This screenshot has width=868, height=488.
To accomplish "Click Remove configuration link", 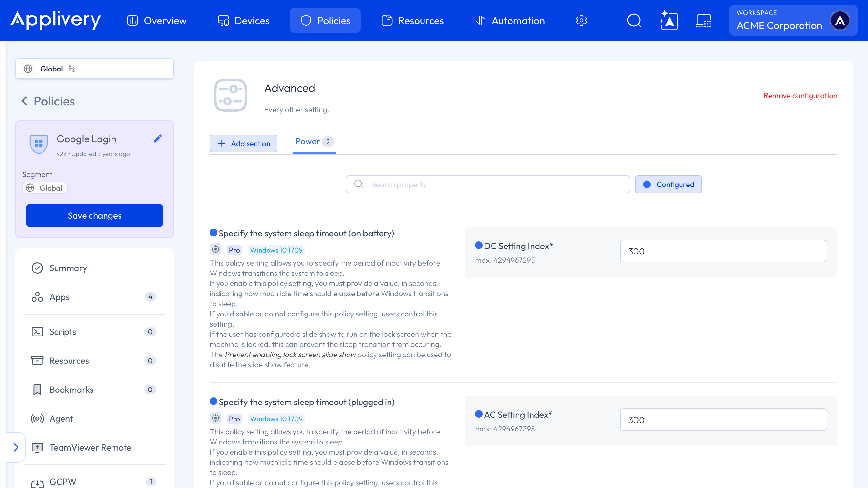I will tap(800, 96).
